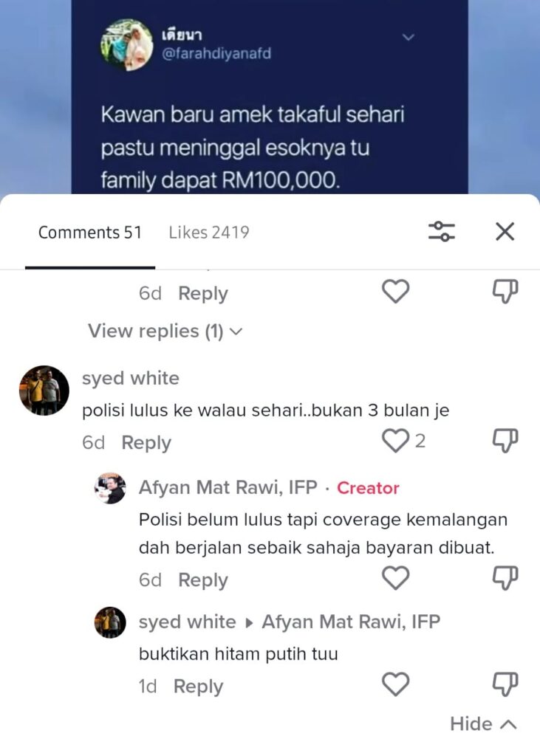
Task: Like the 'buktikan hitam putih tuu' reply
Action: [396, 684]
